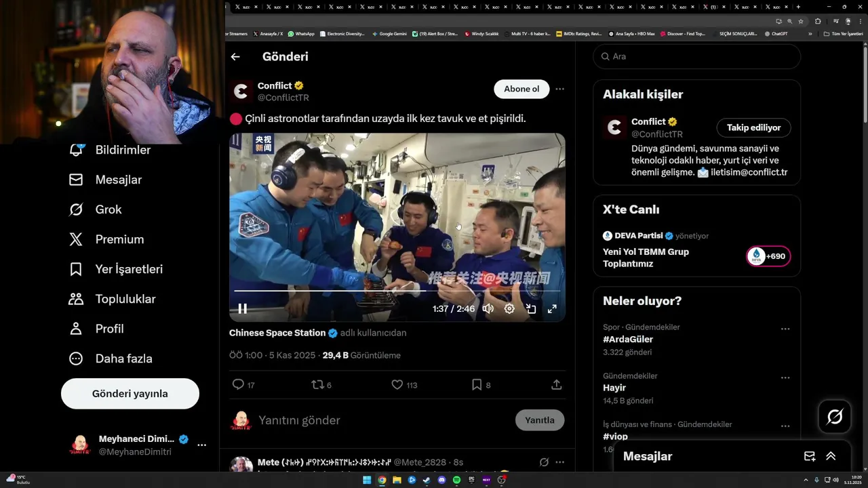Click the Yanıtını gönder reply field
Image resolution: width=868 pixels, height=488 pixels.
383,420
